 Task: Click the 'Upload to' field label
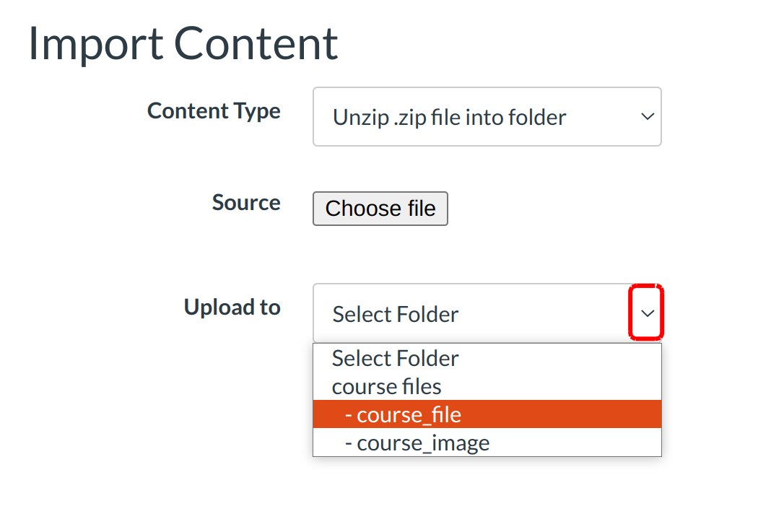click(x=232, y=308)
